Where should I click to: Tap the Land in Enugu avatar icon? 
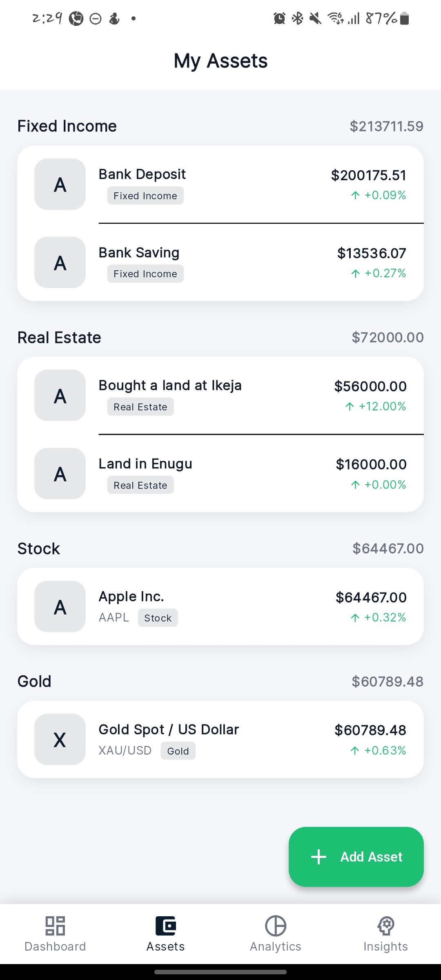[60, 474]
